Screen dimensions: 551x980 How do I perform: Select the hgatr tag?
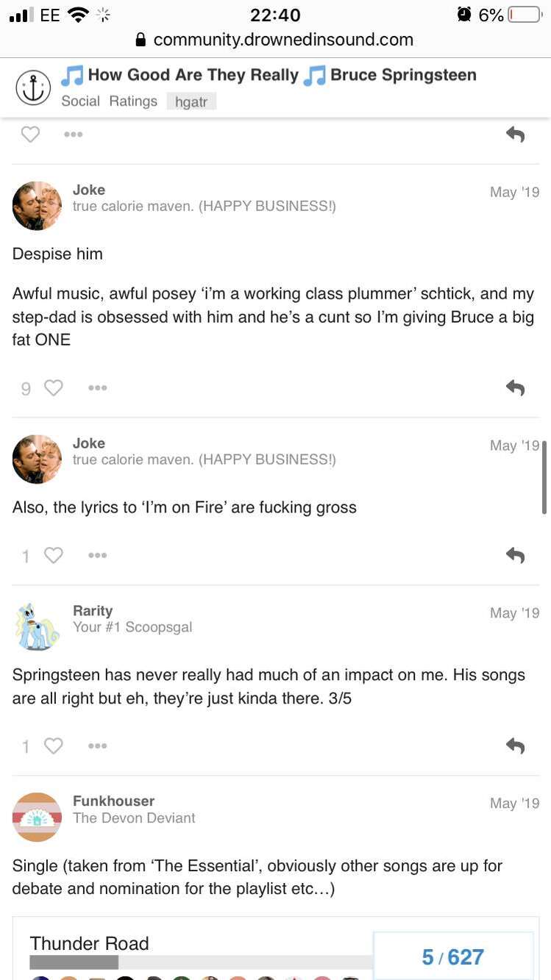click(x=191, y=102)
